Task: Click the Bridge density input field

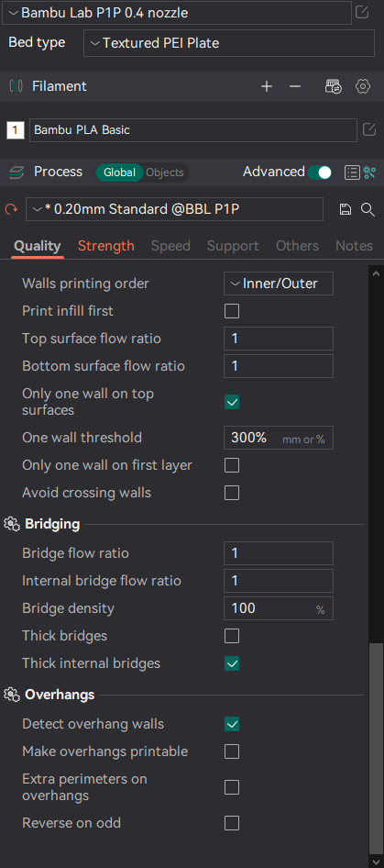Action: click(x=279, y=608)
